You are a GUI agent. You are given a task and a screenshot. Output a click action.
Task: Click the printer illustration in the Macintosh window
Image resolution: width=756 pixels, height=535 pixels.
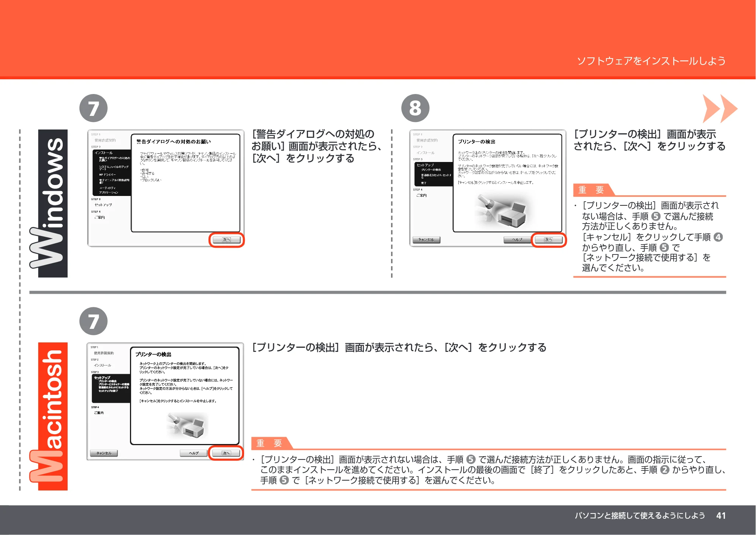[x=187, y=425]
